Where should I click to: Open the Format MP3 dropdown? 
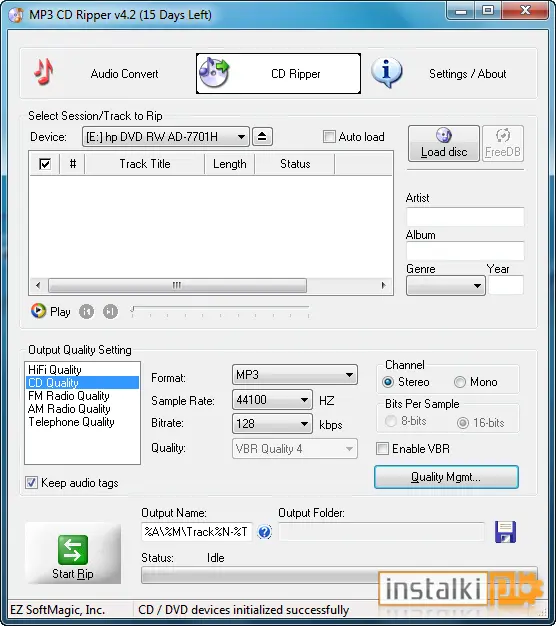[x=295, y=374]
